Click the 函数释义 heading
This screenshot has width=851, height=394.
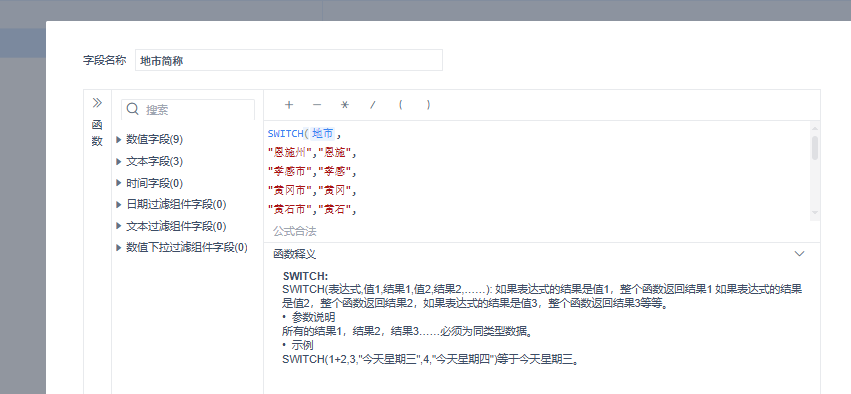[x=295, y=254]
